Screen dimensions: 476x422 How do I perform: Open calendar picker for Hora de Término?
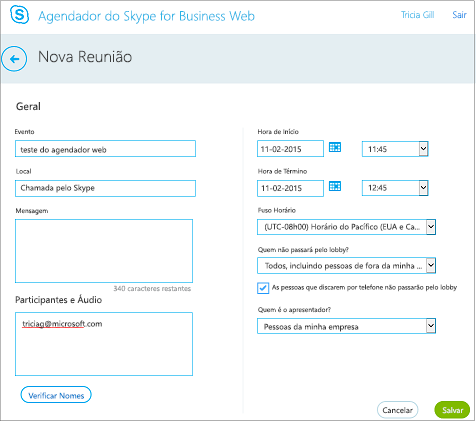coord(335,186)
